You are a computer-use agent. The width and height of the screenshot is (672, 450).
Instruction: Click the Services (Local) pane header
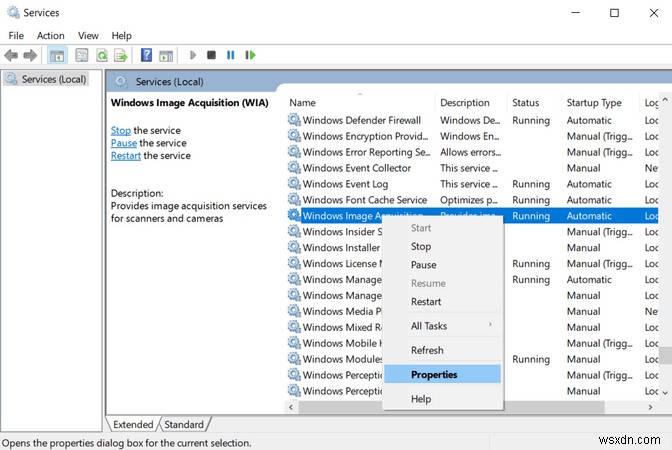(x=389, y=81)
